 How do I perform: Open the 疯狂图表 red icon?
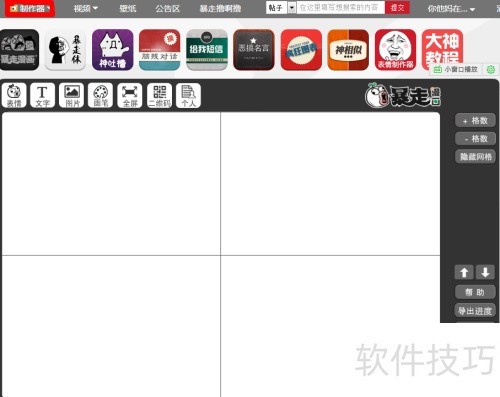[301, 50]
